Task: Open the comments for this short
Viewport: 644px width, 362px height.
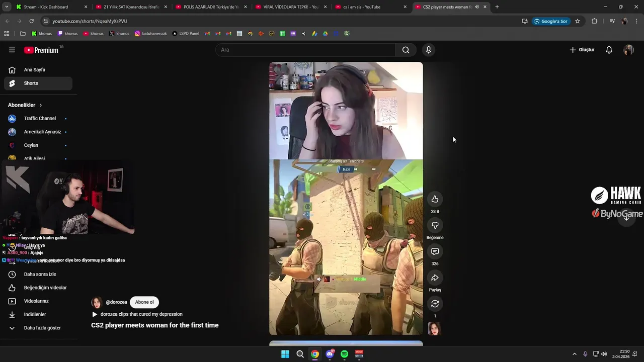Action: click(435, 251)
